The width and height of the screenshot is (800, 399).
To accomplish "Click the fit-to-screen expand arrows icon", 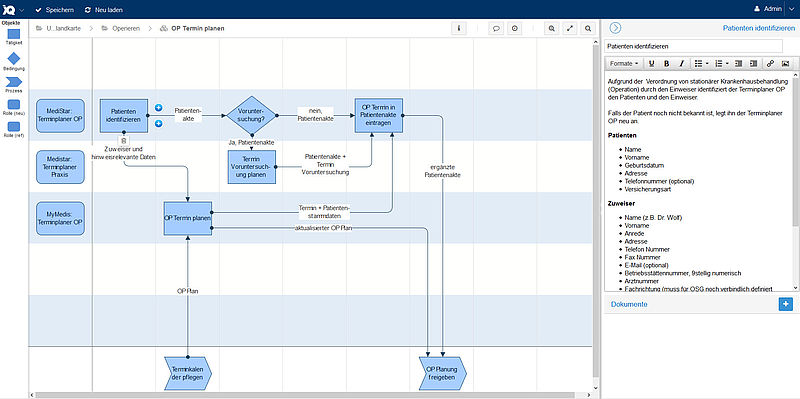I will click(x=570, y=29).
